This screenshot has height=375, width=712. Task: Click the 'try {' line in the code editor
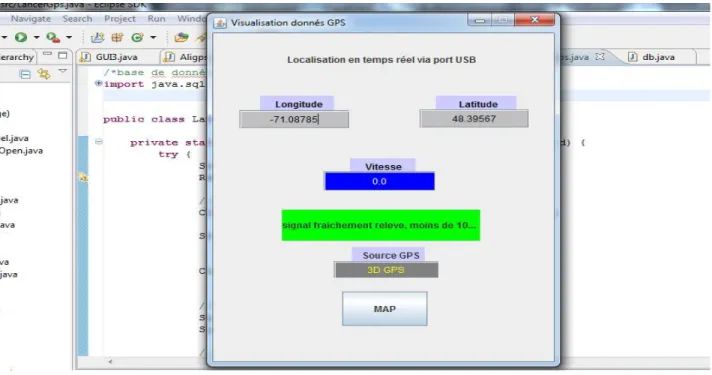pos(174,154)
